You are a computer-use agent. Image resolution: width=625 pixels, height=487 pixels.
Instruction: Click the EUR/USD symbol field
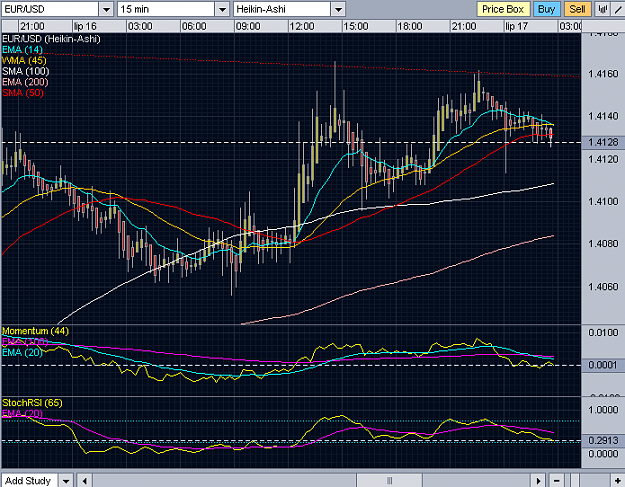(x=50, y=9)
